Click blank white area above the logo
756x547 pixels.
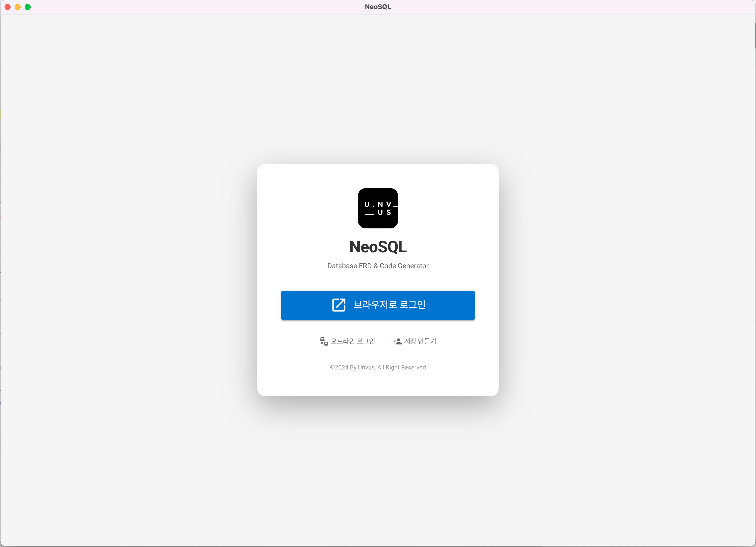click(378, 176)
